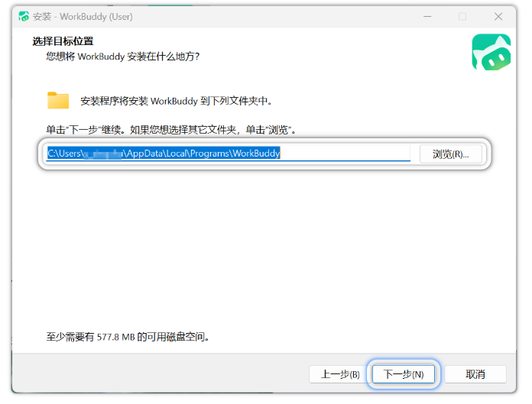Image resolution: width=532 pixels, height=404 pixels.
Task: Go back with the 上一步(B) button
Action: (x=340, y=374)
